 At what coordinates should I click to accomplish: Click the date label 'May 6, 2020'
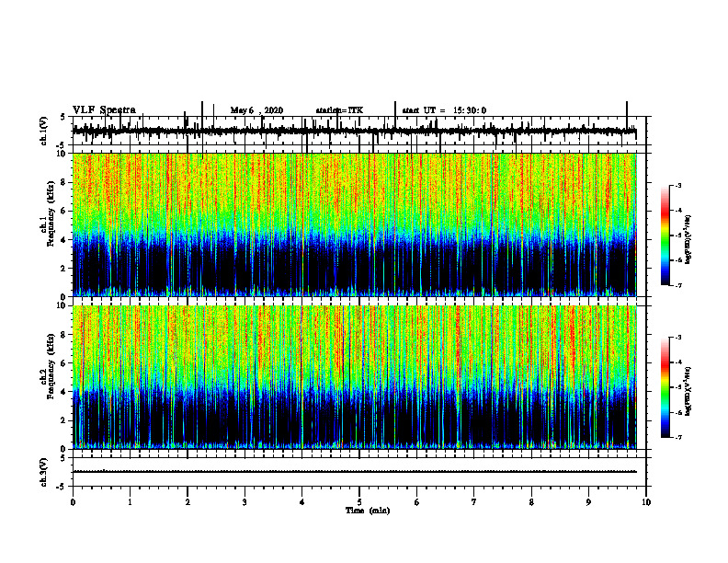(x=256, y=110)
